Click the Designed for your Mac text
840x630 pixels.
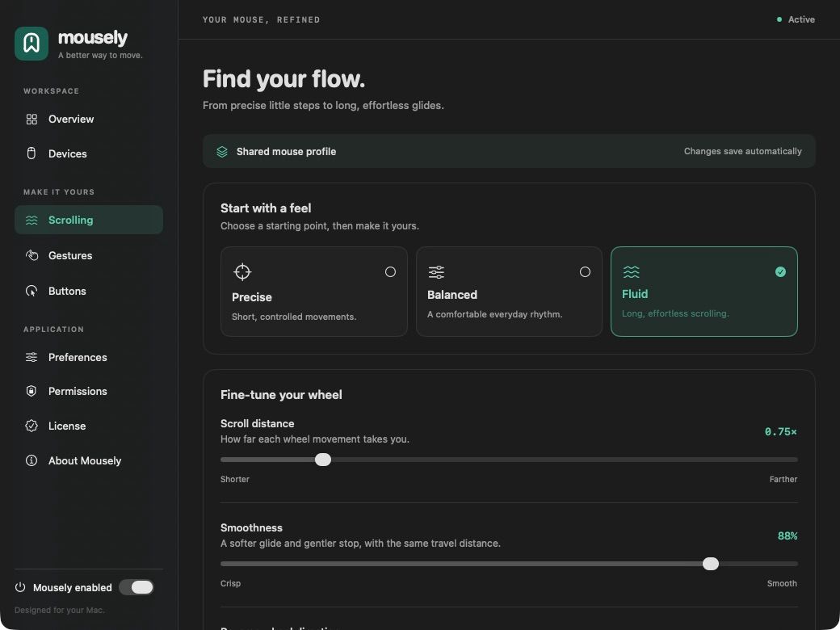(x=60, y=610)
